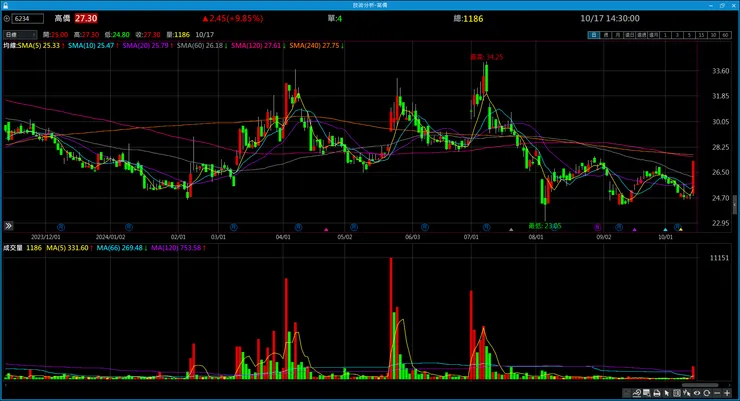Click the 月 circle marker right of 07/01
The height and width of the screenshot is (401, 740).
point(486,227)
